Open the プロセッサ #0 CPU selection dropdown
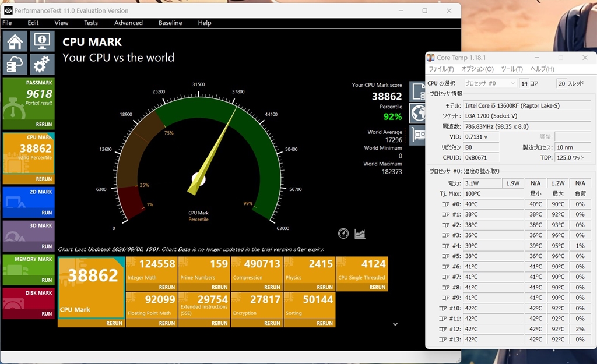597x364 pixels. [x=490, y=83]
